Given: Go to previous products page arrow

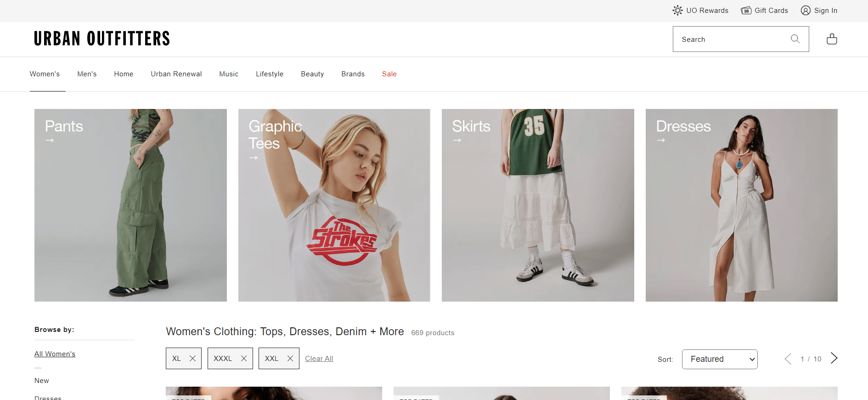Looking at the screenshot, I should (x=788, y=359).
